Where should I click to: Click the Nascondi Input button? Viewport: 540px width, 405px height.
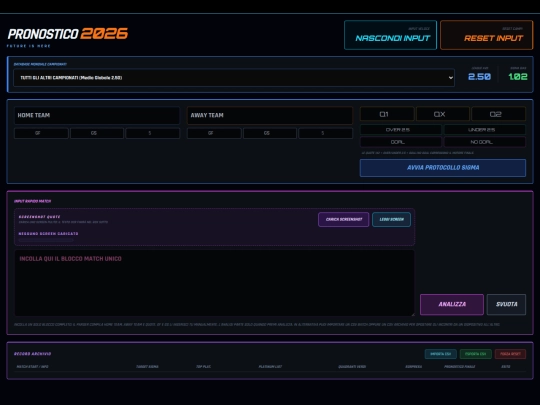pos(390,35)
